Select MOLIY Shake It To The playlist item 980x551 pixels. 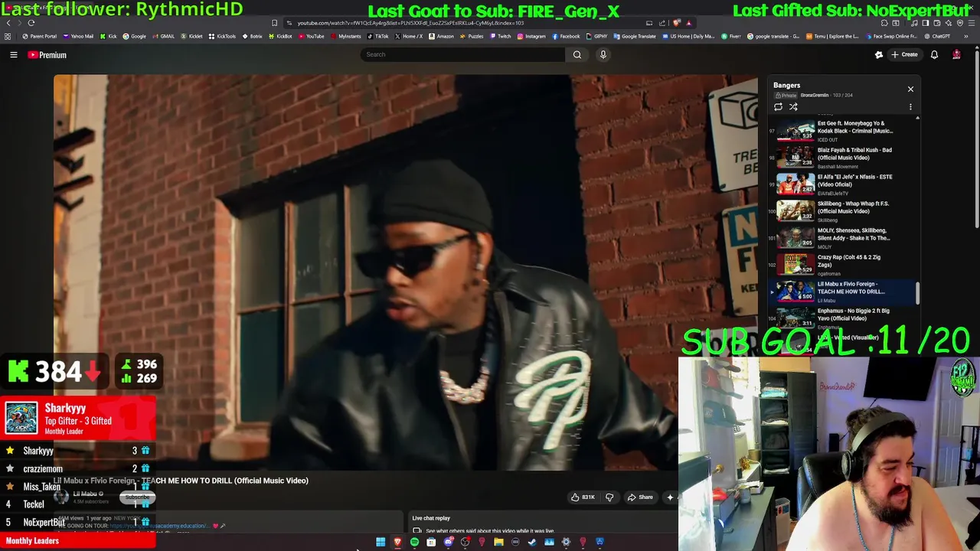coord(840,238)
